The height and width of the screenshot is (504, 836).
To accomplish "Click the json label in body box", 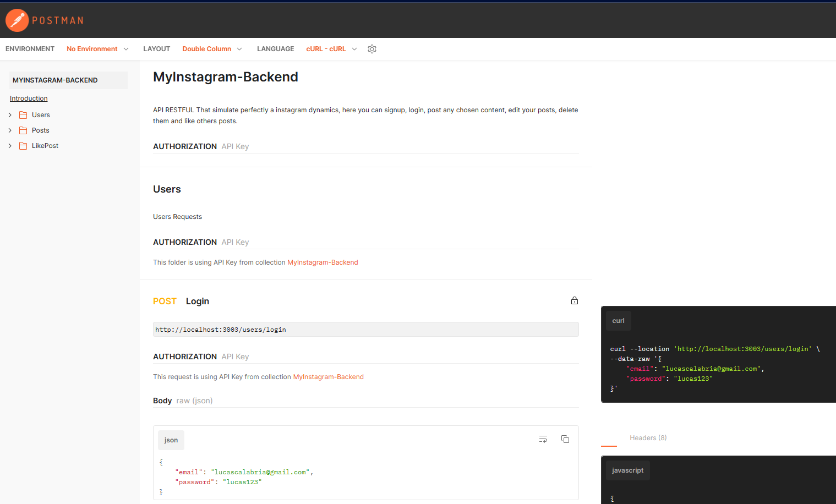I will pyautogui.click(x=171, y=440).
